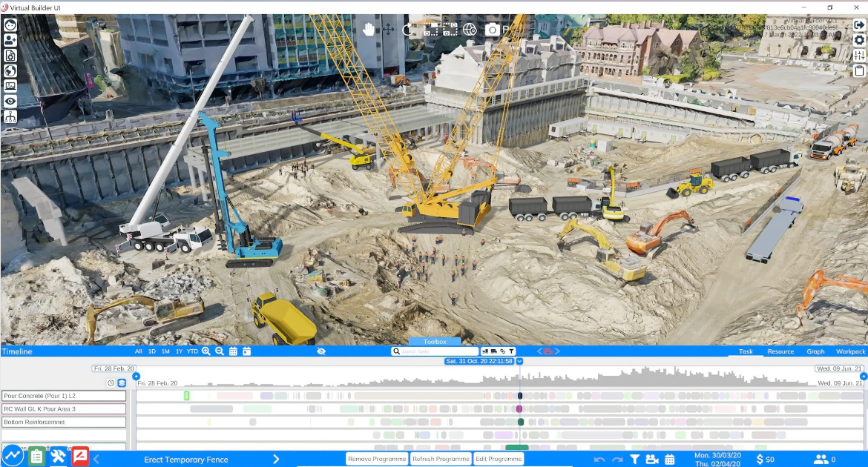Click the logout exit icon
This screenshot has height=467, width=868.
859,24
